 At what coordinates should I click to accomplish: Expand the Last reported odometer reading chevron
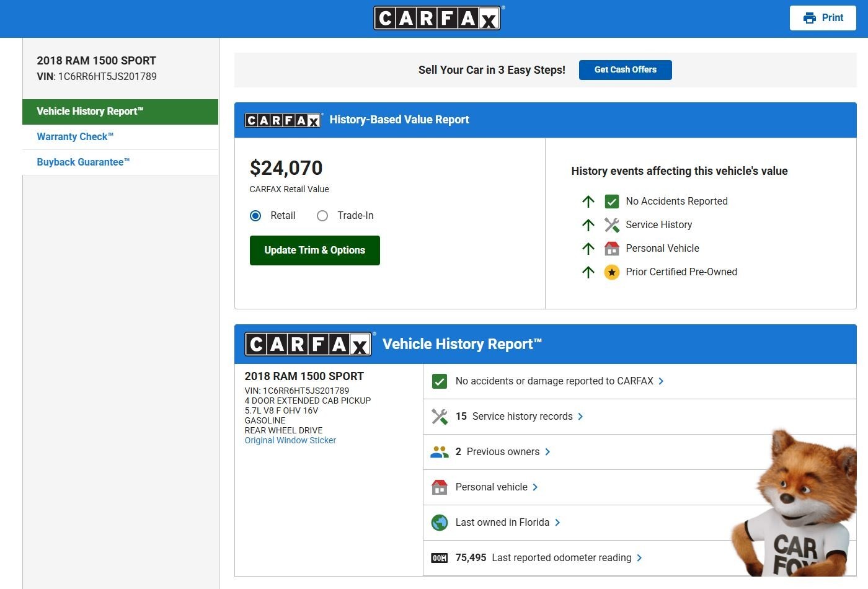[x=639, y=558]
